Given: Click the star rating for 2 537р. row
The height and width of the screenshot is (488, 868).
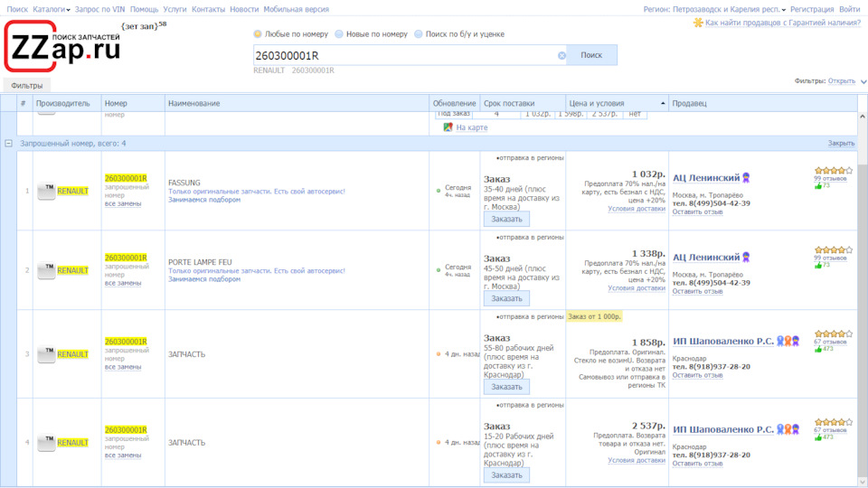Looking at the screenshot, I should tap(833, 422).
